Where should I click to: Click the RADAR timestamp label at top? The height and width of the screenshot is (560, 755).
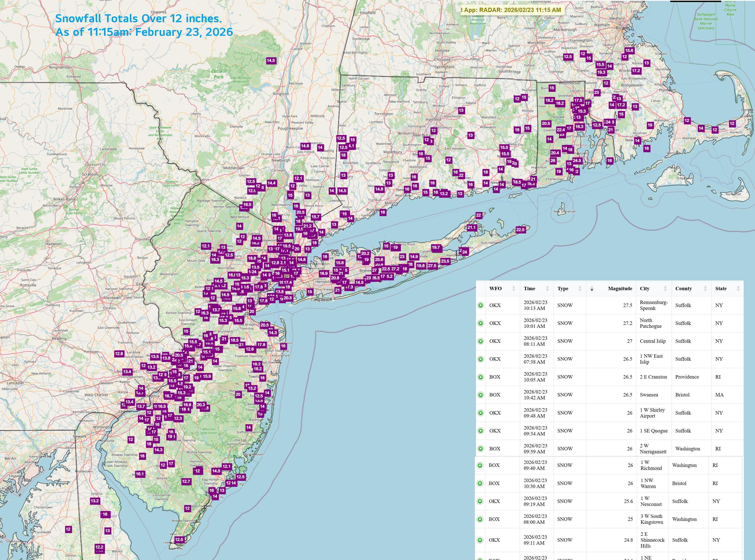(x=512, y=10)
